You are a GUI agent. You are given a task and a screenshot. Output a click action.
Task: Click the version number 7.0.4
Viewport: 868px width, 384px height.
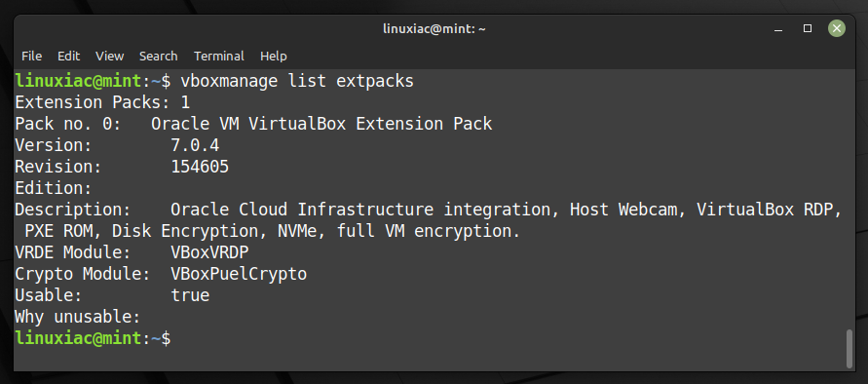pyautogui.click(x=195, y=146)
